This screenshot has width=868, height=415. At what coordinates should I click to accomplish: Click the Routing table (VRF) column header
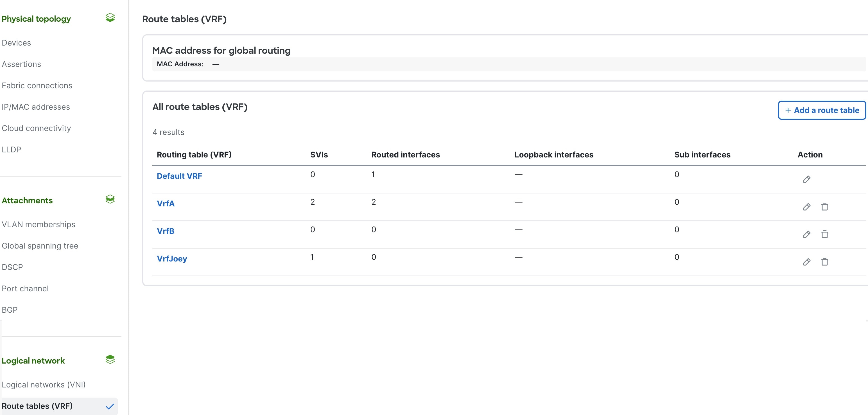(x=194, y=155)
